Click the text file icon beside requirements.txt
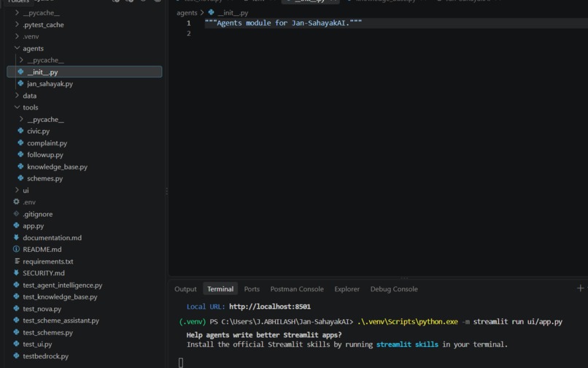588x368 pixels. tap(17, 261)
